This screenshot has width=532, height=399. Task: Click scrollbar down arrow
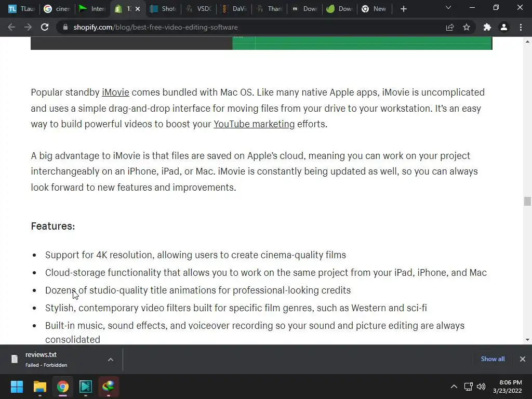coord(527,340)
